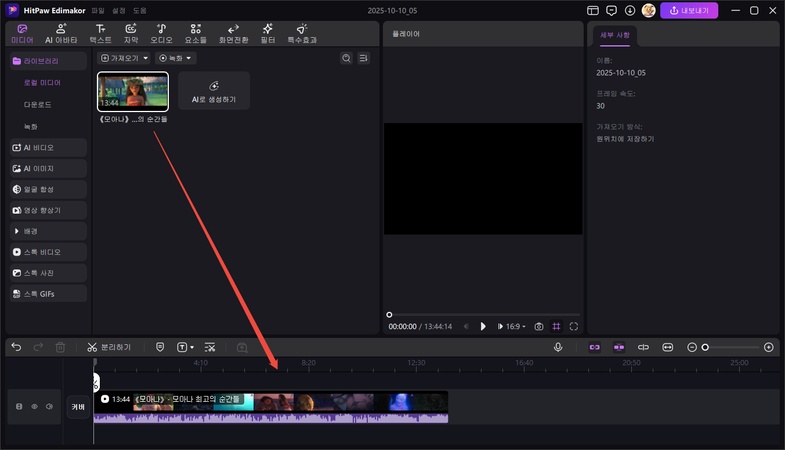
Task: Open the 녹화 record dropdown
Action: (x=175, y=59)
